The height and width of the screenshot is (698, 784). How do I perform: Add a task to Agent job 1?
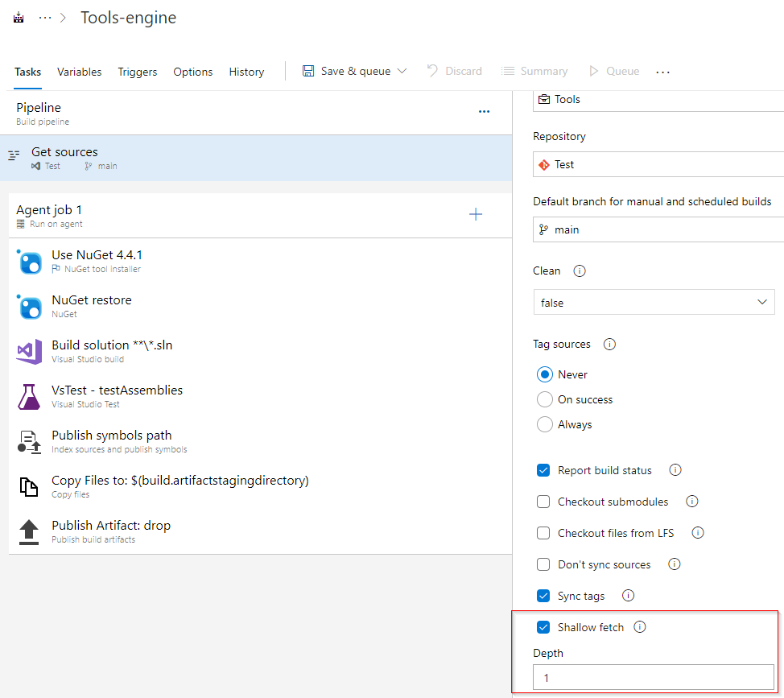coord(476,214)
